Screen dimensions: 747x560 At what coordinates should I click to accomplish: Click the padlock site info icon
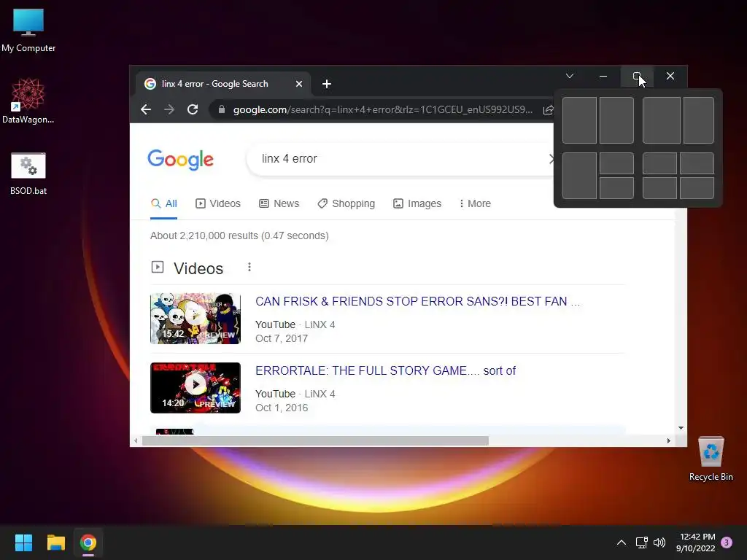[x=222, y=109]
